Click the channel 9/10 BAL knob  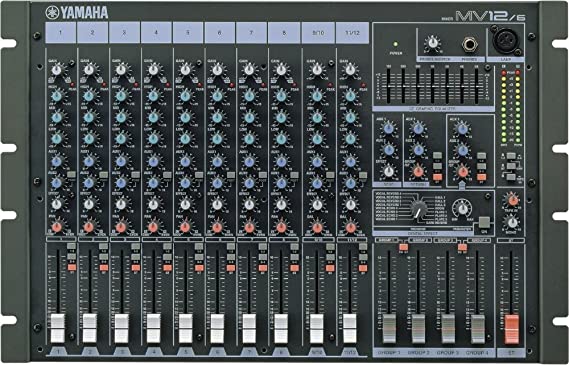(317, 227)
